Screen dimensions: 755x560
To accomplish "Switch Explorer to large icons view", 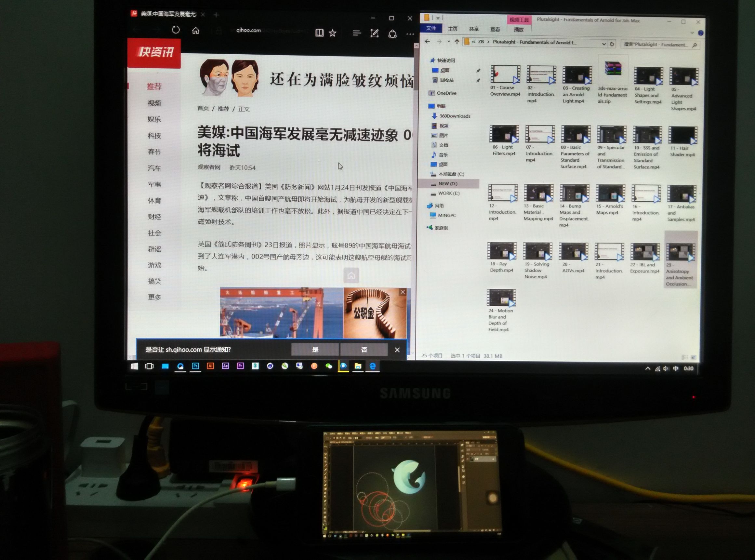I will pyautogui.click(x=693, y=357).
